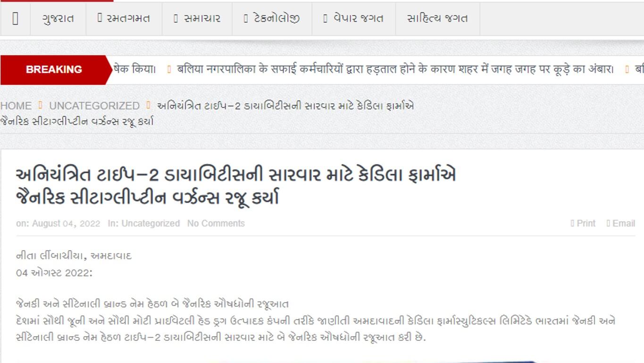Click the icon beside ટેકનોલોજી menu label

[246, 18]
